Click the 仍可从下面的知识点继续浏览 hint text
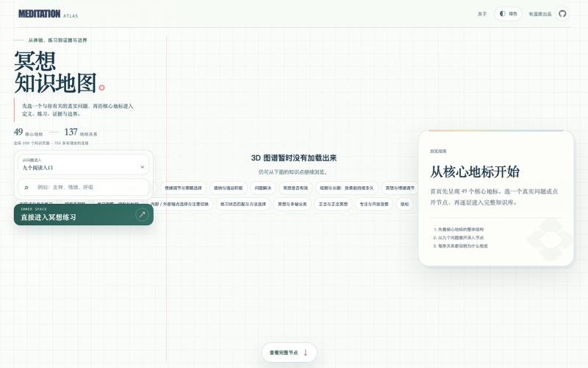This screenshot has height=368, width=588. coord(293,172)
